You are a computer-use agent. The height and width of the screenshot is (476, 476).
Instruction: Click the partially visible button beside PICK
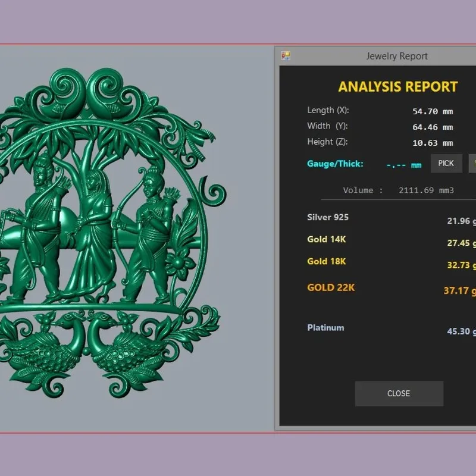472,163
